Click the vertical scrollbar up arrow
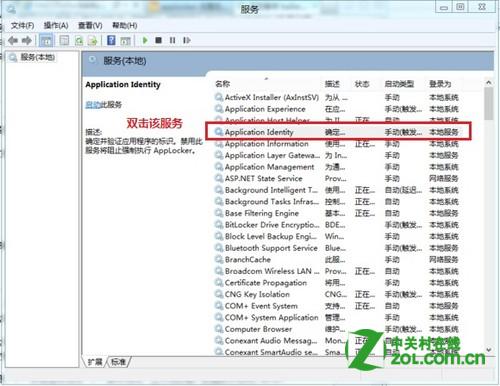The height and width of the screenshot is (386, 500). tap(489, 82)
